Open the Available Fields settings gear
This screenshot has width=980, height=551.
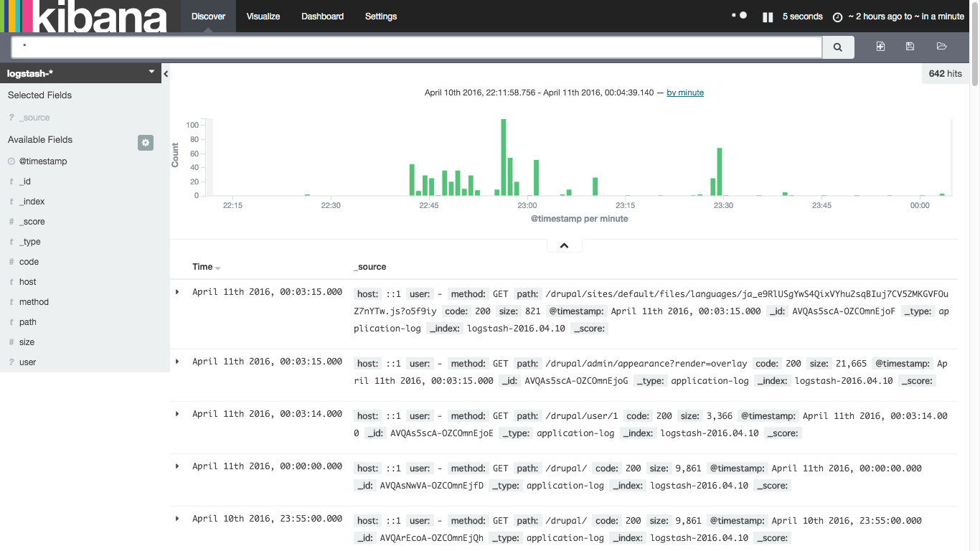[x=146, y=143]
